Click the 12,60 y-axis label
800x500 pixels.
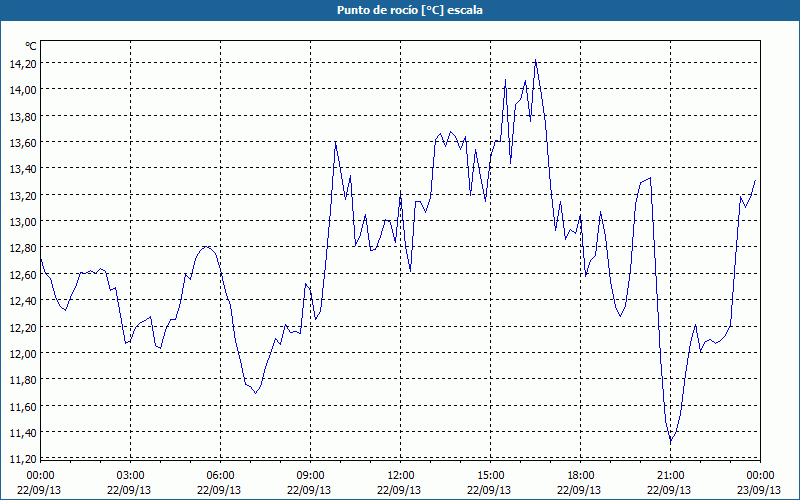[22, 274]
